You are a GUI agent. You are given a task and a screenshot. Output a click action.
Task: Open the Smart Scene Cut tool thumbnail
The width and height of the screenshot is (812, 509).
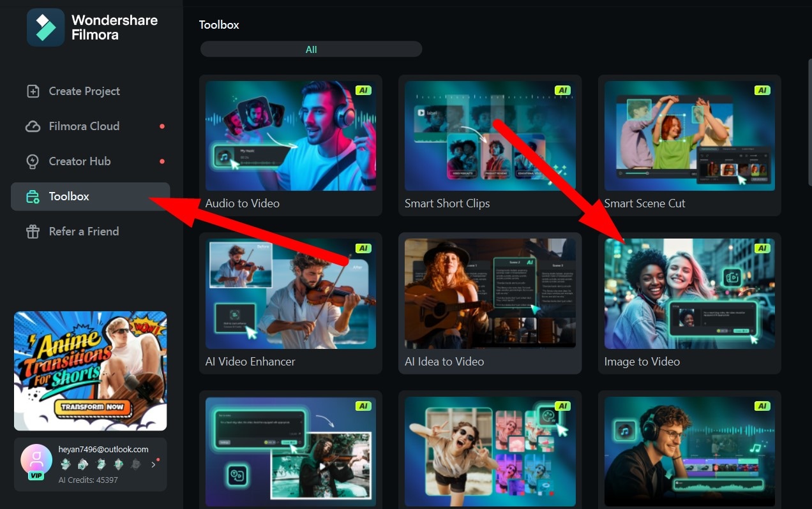click(689, 136)
